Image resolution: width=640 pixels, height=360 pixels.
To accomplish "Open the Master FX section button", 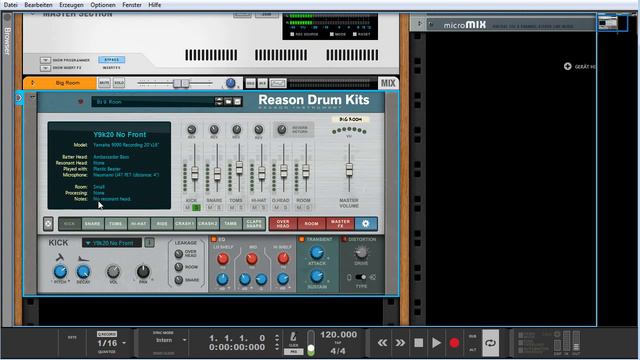I will 340,224.
